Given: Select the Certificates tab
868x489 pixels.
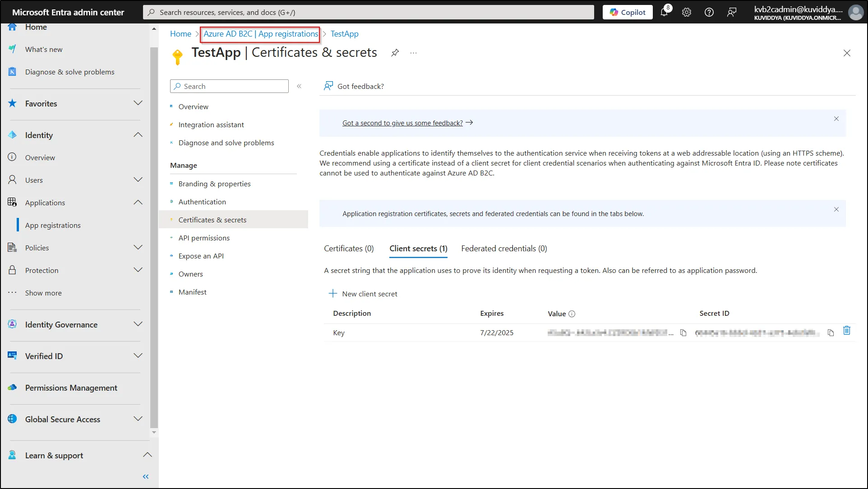Looking at the screenshot, I should click(x=348, y=248).
